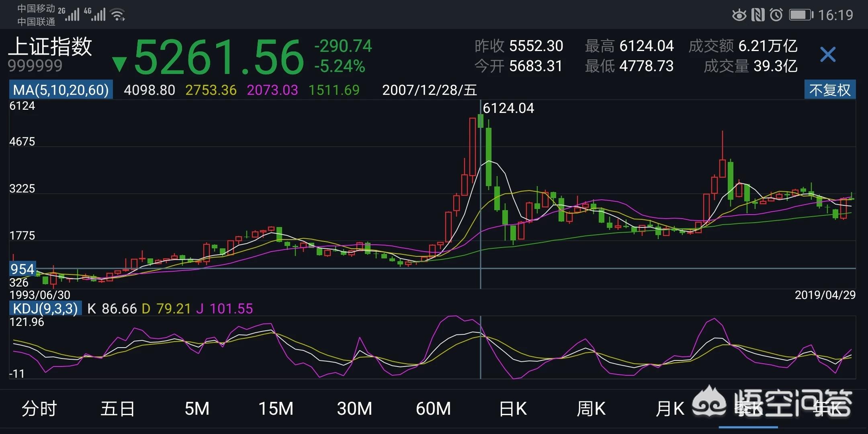Click the 1775 price axis label
Screen dimensions: 868x434
[22, 235]
